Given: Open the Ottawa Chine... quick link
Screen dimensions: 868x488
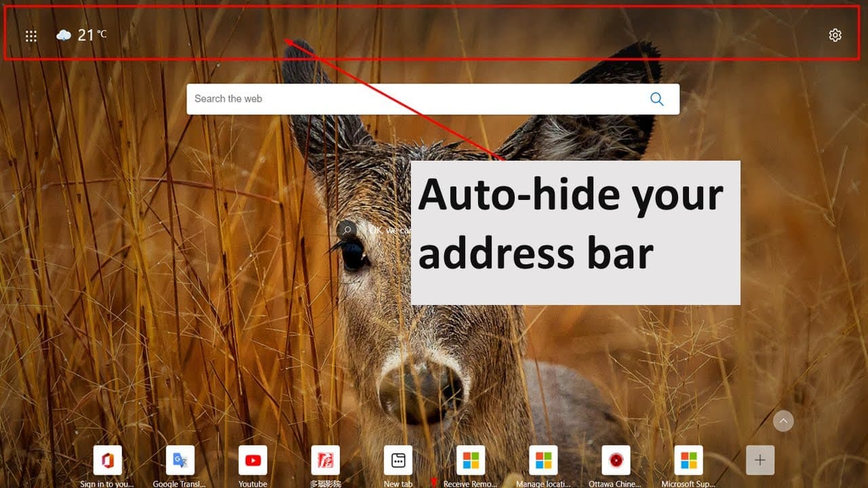Looking at the screenshot, I should (x=616, y=460).
